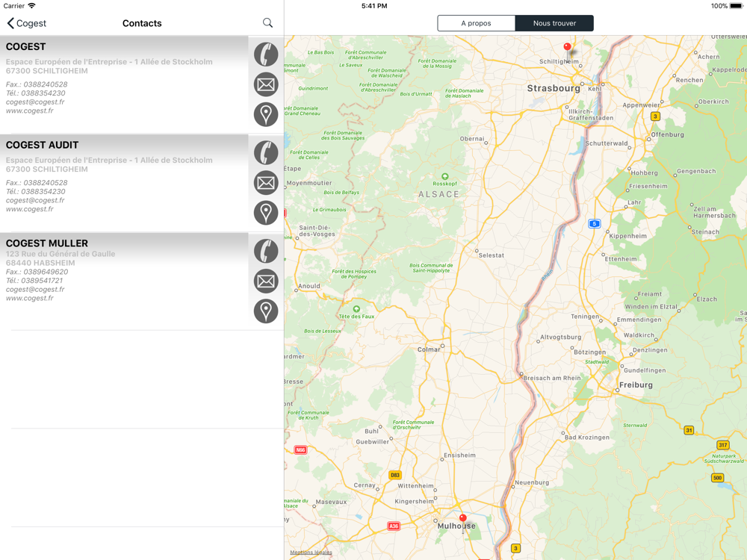The image size is (747, 560).
Task: Click the Saint-Dié-des-Vosges label
Action: pos(317,231)
